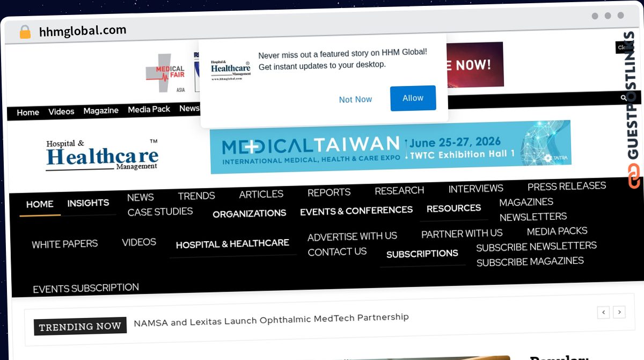Screen dimensions: 644x360
Task: Open the NEWSLETTERS link
Action: [533, 217]
